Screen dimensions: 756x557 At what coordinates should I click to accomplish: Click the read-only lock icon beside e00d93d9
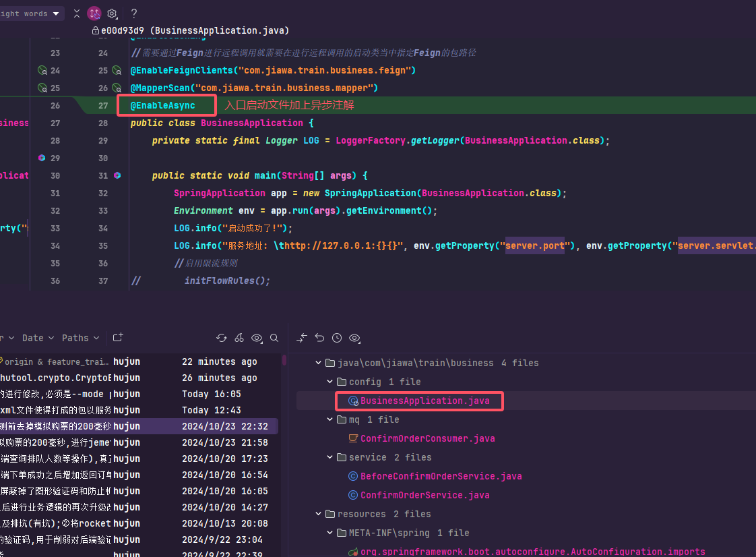point(96,30)
